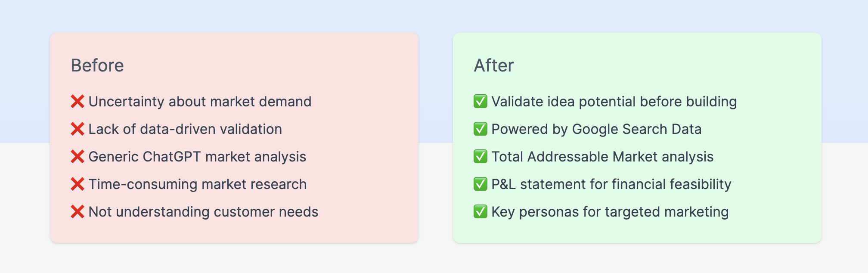Click the red X beside Time-consuming market research
The width and height of the screenshot is (868, 273).
77,184
